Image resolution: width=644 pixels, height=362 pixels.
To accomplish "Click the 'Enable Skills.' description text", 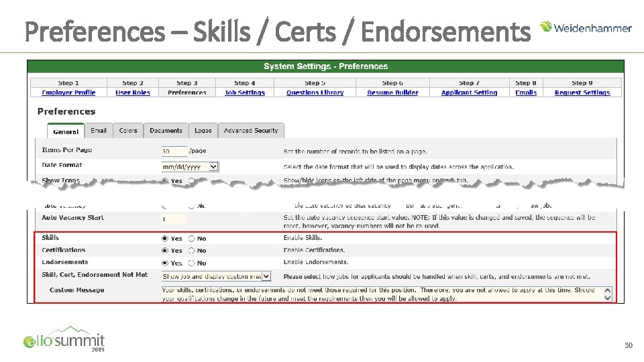I will 303,237.
